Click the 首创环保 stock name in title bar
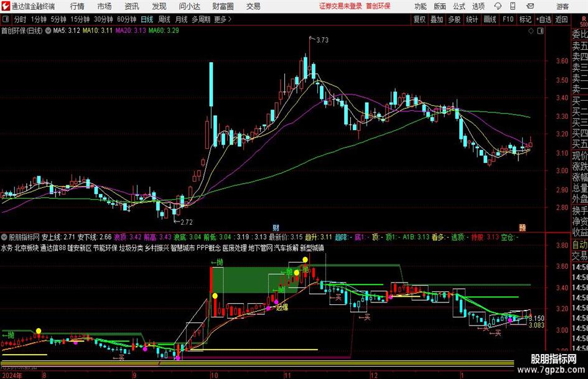588x379 pixels. point(378,6)
